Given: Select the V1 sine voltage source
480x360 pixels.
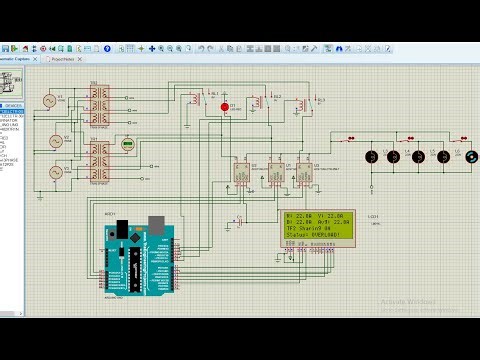Looking at the screenshot, I should pos(49,101).
